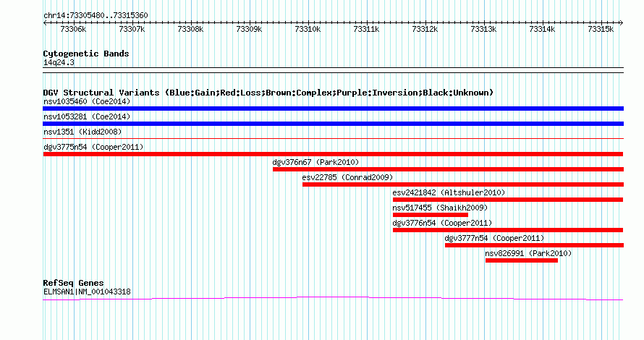644x340 pixels.
Task: Open the nsv517455 (Shaikh2009) variant label
Action: [440, 208]
